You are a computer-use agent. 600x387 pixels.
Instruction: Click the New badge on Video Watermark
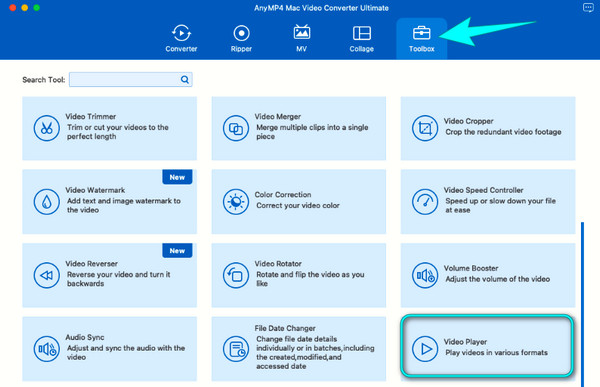pos(177,177)
